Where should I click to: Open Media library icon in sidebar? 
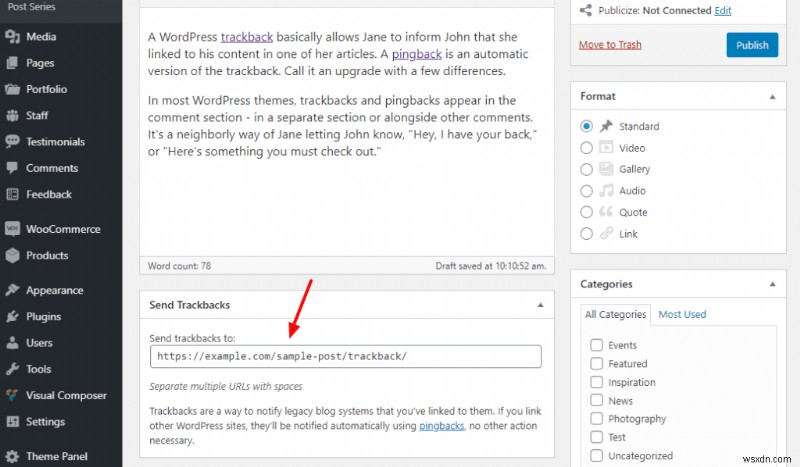point(12,37)
